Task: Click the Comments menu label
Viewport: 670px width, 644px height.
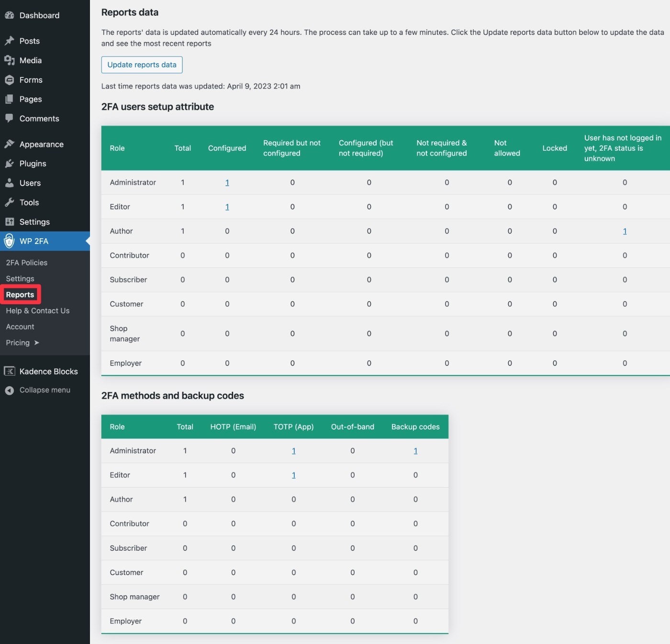Action: point(39,118)
